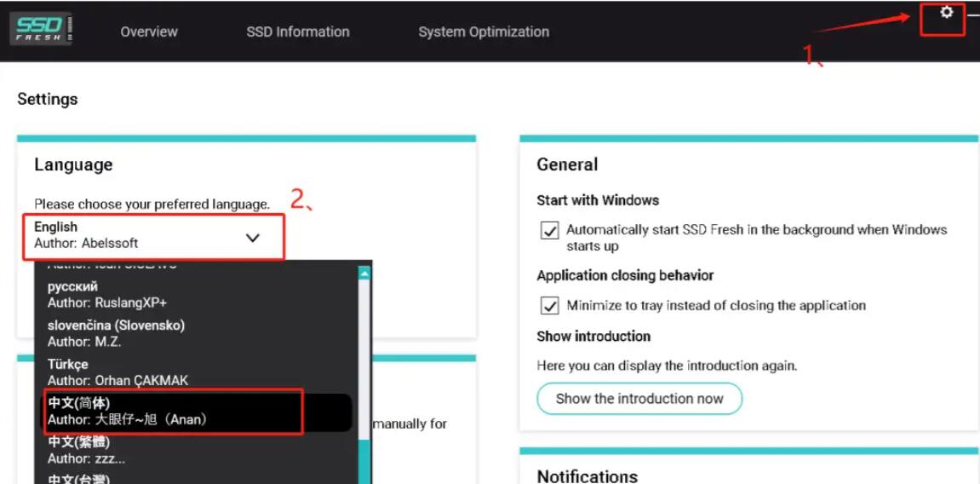Choose slovenčina (Slovensko) language
Screen dimensions: 980x484
[x=198, y=333]
